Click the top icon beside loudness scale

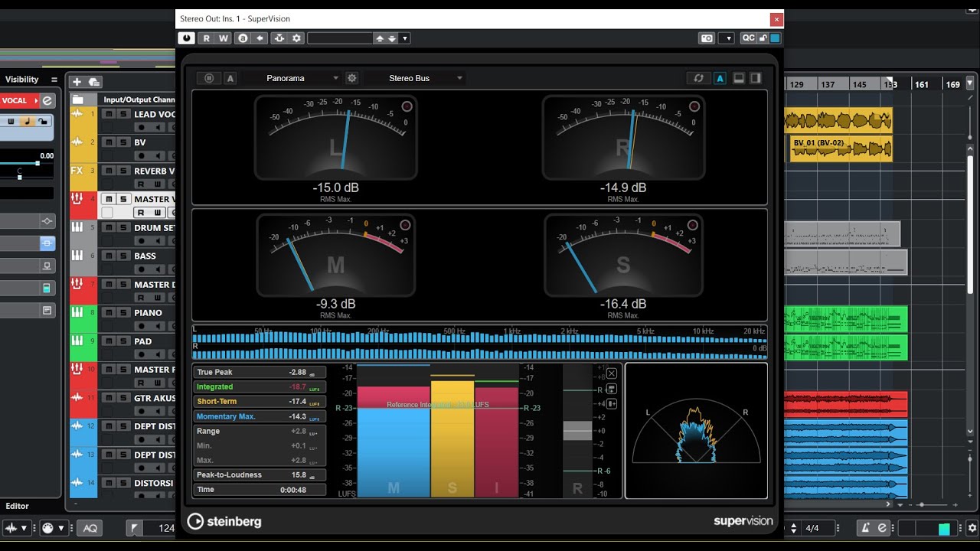tap(611, 373)
